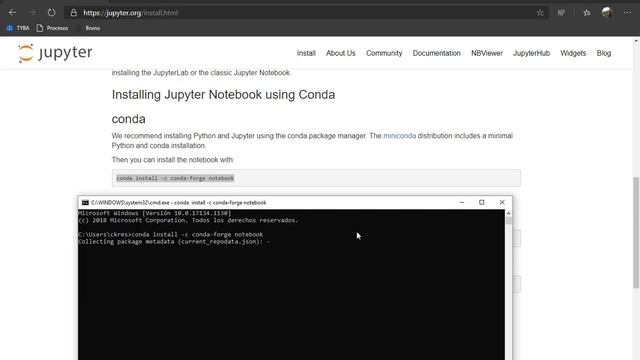View site security via the padlock icon
This screenshot has height=360, width=640.
coord(73,13)
